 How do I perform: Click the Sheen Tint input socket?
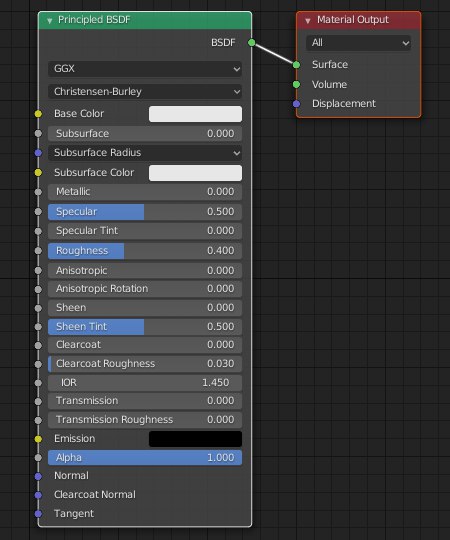point(38,327)
